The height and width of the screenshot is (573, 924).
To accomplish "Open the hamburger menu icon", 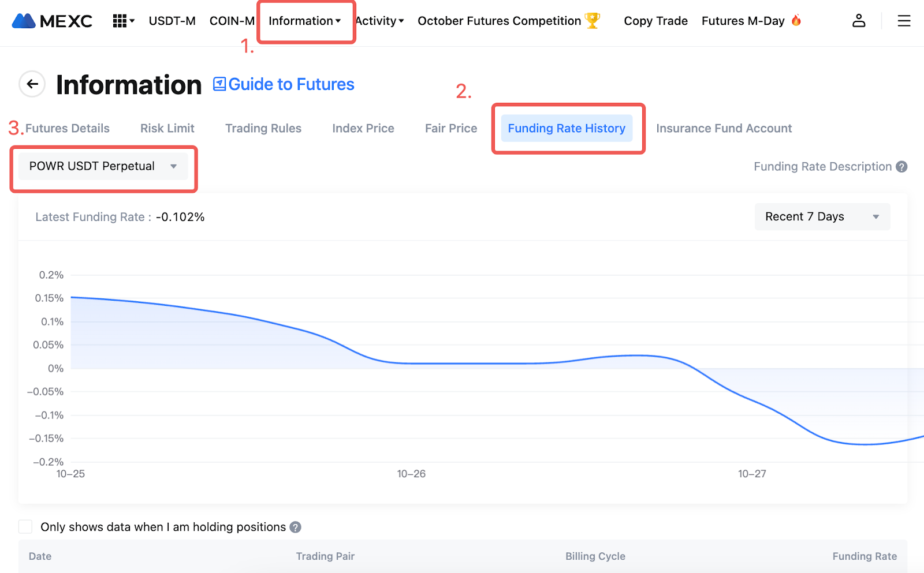I will [904, 21].
